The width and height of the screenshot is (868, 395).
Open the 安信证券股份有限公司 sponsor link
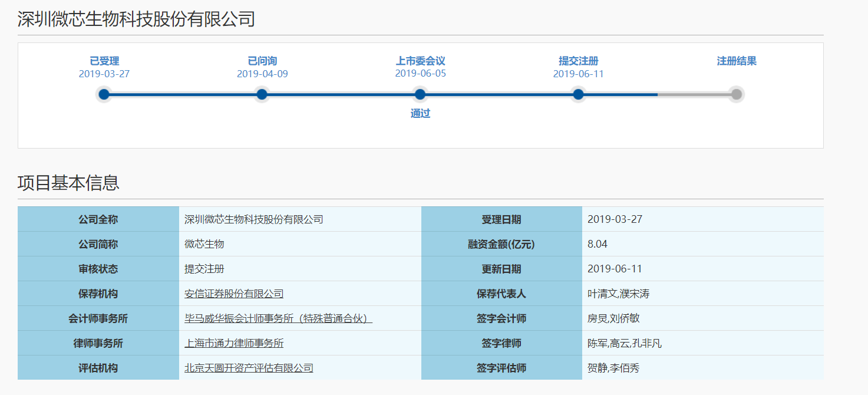point(234,294)
